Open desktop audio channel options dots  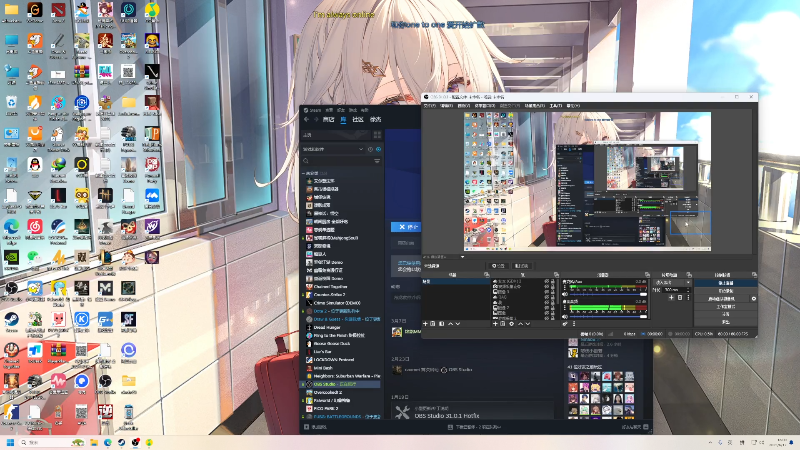(x=565, y=308)
